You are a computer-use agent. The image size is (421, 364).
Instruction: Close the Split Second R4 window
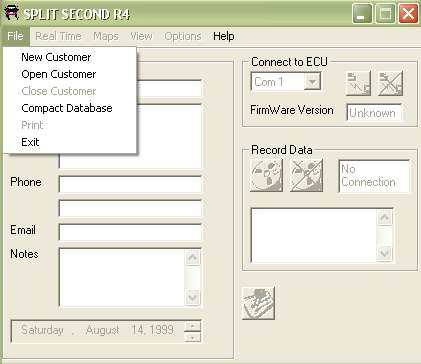[408, 14]
